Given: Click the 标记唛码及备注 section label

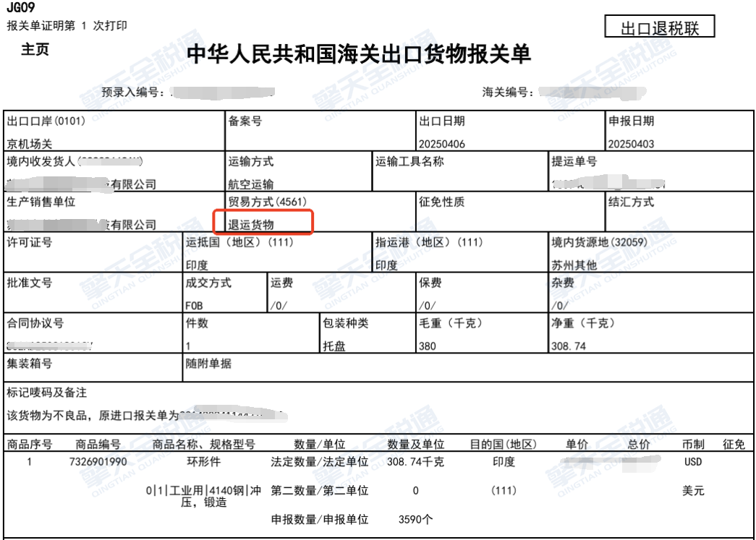Looking at the screenshot, I should click(46, 393).
